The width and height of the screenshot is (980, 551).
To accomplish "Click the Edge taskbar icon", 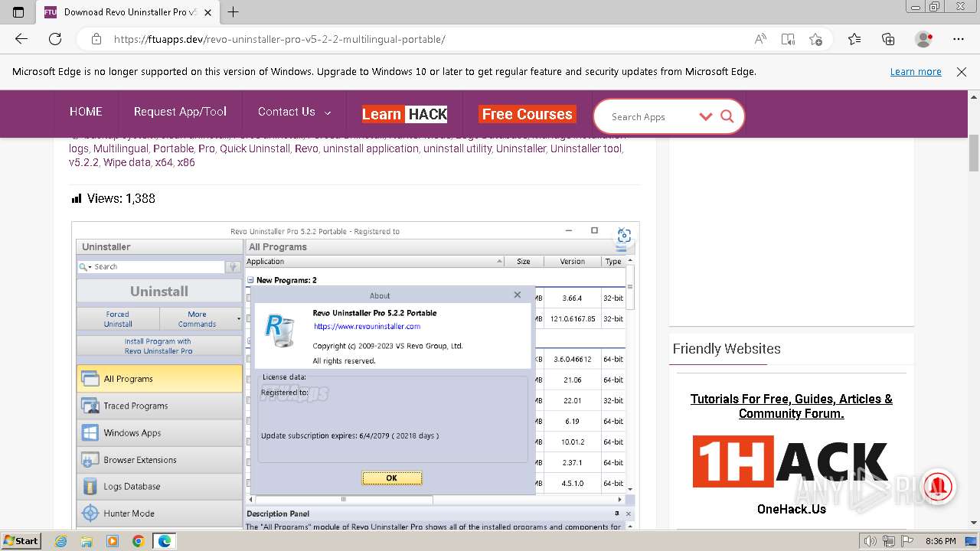I will point(165,541).
